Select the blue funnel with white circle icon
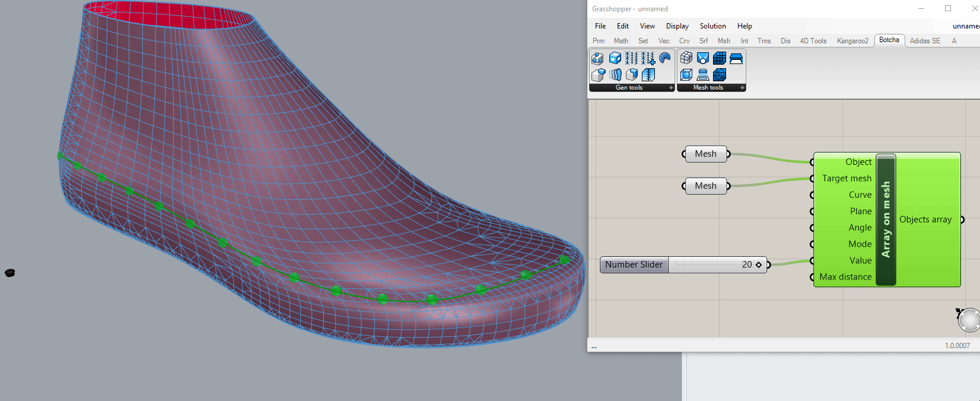This screenshot has width=980, height=401. (x=703, y=58)
